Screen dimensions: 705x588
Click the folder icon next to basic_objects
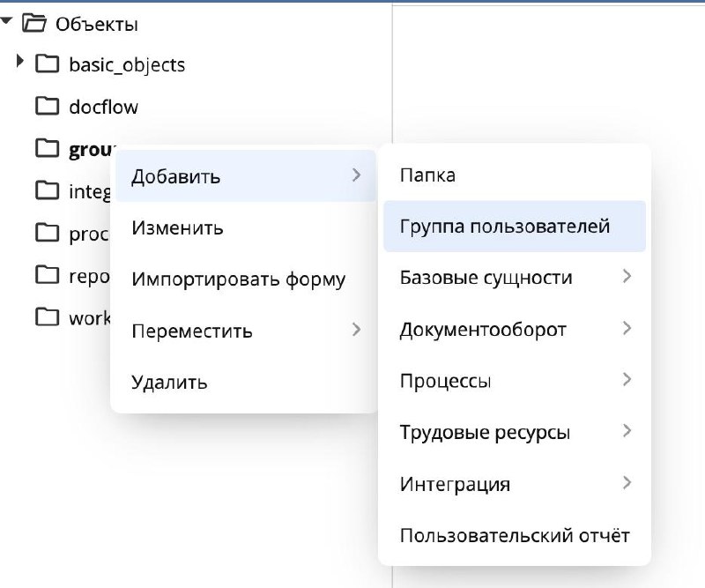(48, 64)
